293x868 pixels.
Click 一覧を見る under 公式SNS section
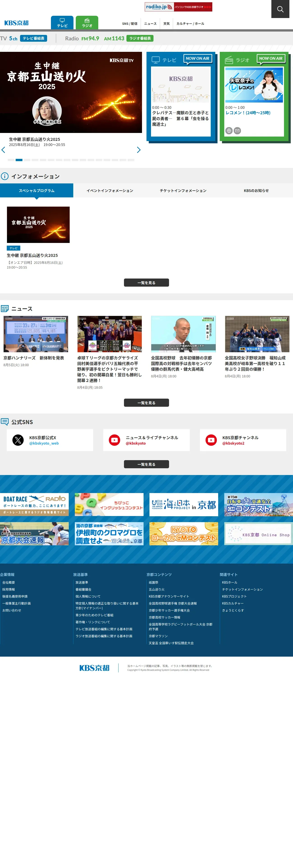146,464
